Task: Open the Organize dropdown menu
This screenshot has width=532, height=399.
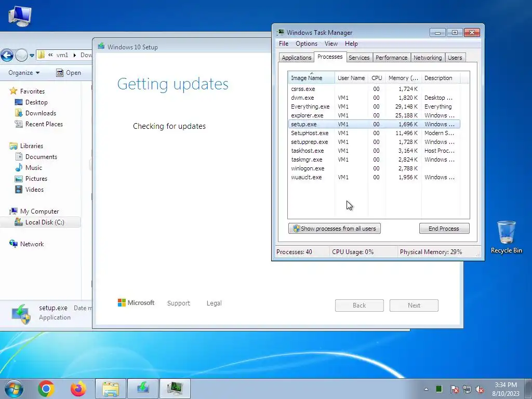Action: [x=24, y=73]
